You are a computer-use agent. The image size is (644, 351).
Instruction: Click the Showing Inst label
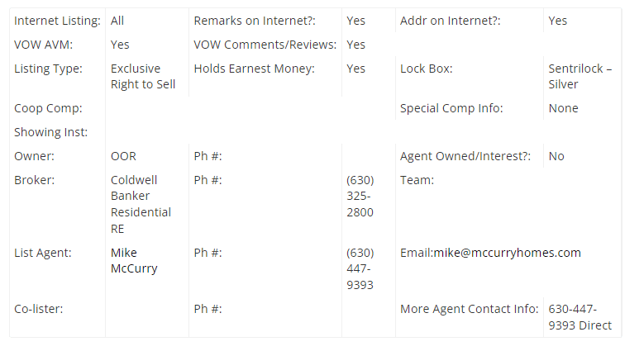point(51,132)
